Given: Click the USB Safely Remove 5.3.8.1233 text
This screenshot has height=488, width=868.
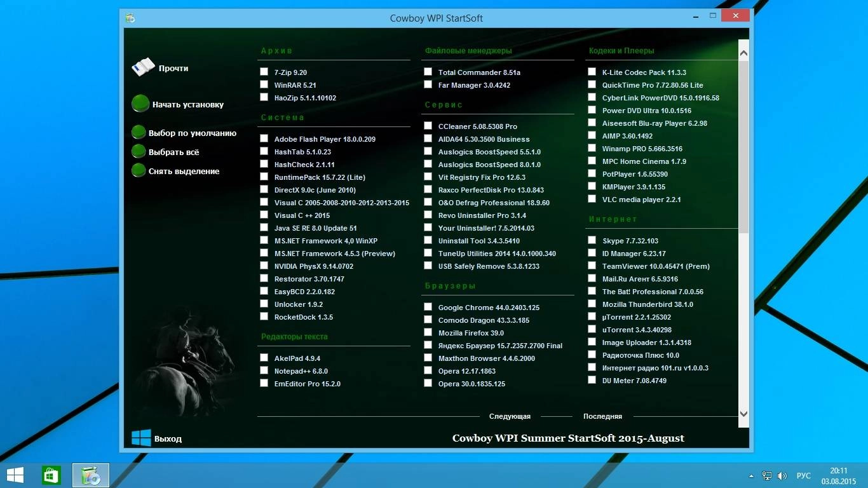Looking at the screenshot, I should point(489,266).
